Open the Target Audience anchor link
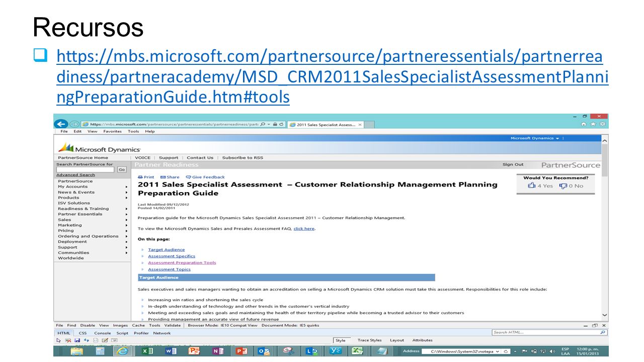The image size is (644, 362). pyautogui.click(x=167, y=250)
